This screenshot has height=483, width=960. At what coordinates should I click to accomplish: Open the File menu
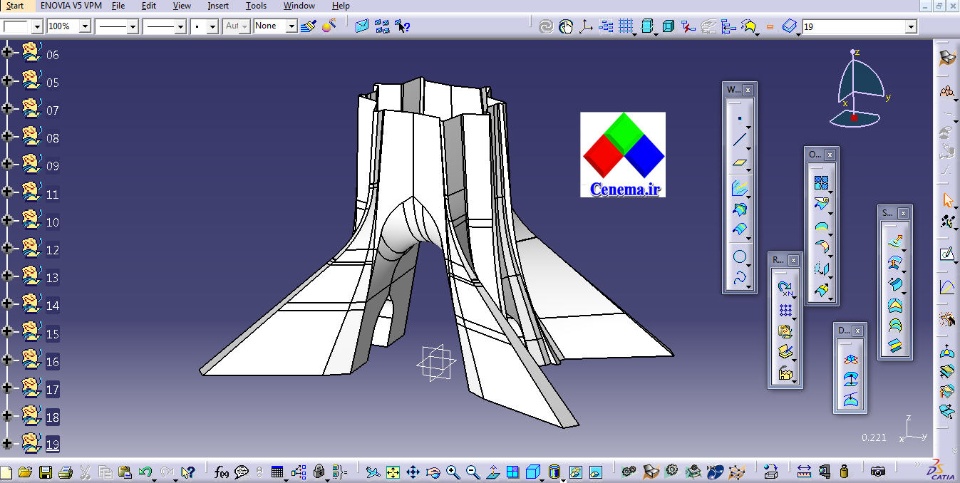click(x=118, y=6)
